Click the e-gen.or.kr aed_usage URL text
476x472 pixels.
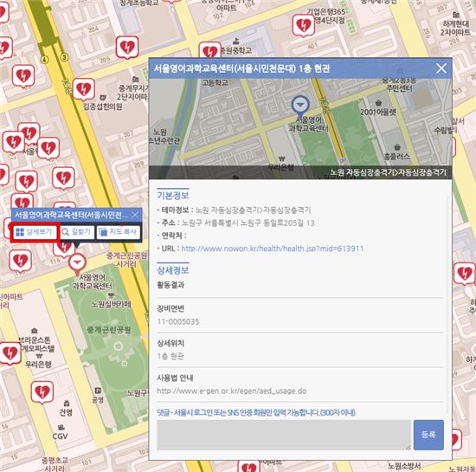(x=232, y=391)
